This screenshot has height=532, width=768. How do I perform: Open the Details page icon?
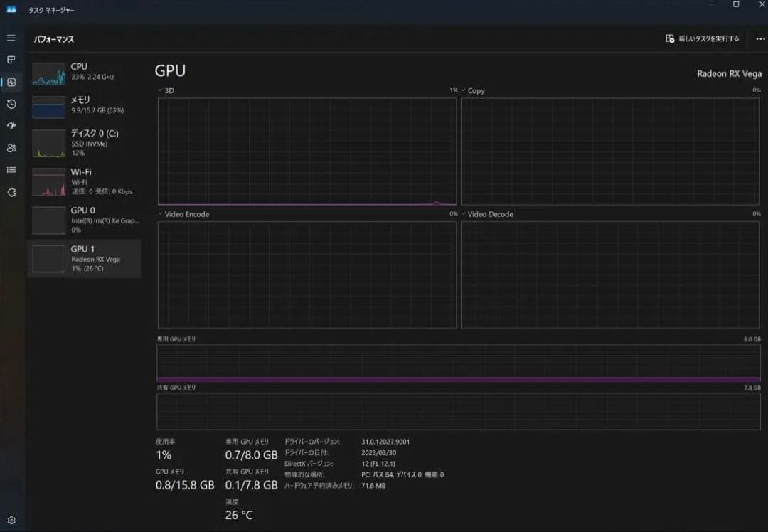pos(10,170)
